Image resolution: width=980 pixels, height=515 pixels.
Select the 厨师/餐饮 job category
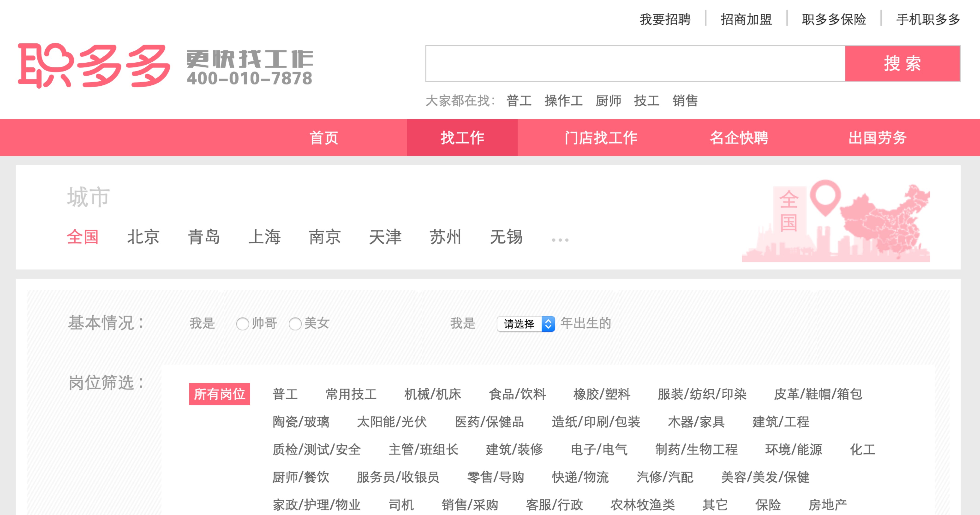301,477
